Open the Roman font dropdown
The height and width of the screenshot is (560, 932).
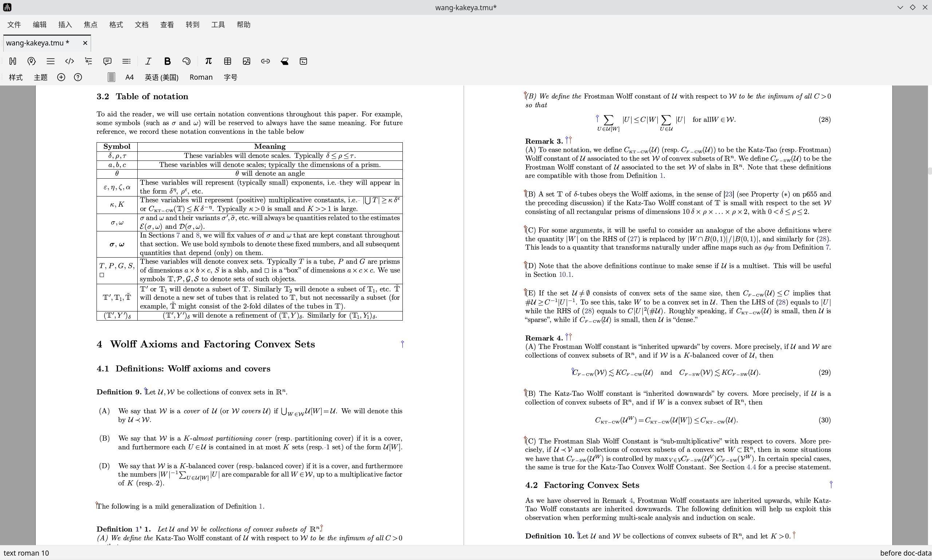click(x=201, y=78)
